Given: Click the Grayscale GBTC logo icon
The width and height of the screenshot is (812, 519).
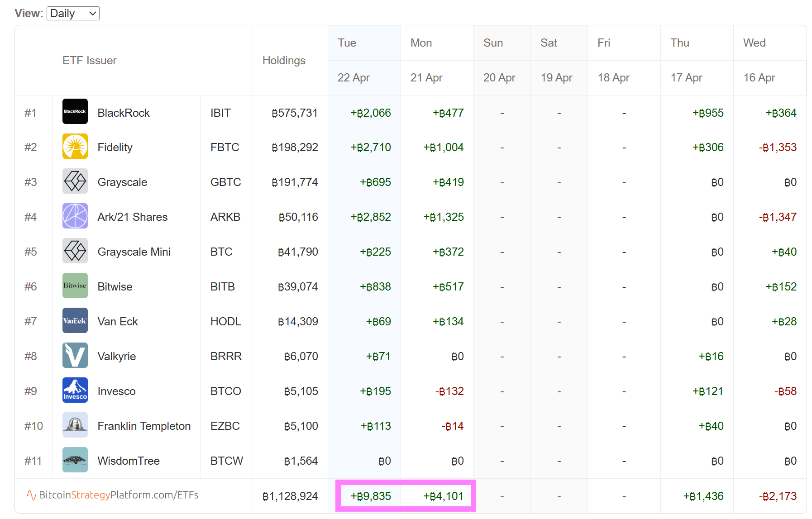Looking at the screenshot, I should pos(75,181).
